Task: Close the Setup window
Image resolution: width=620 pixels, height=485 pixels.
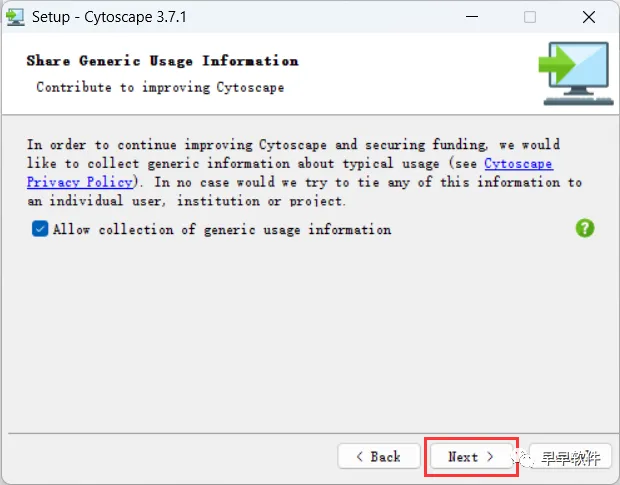Action: [589, 17]
